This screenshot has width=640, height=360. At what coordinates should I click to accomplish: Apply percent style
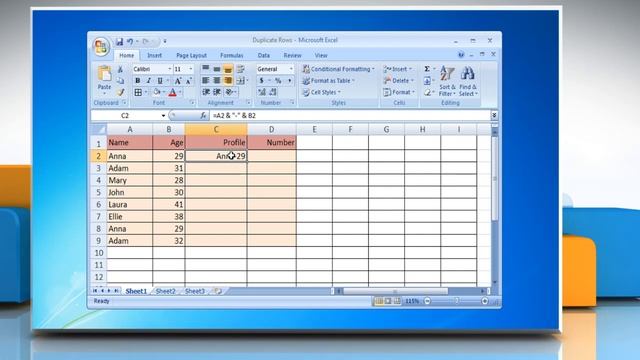[278, 81]
